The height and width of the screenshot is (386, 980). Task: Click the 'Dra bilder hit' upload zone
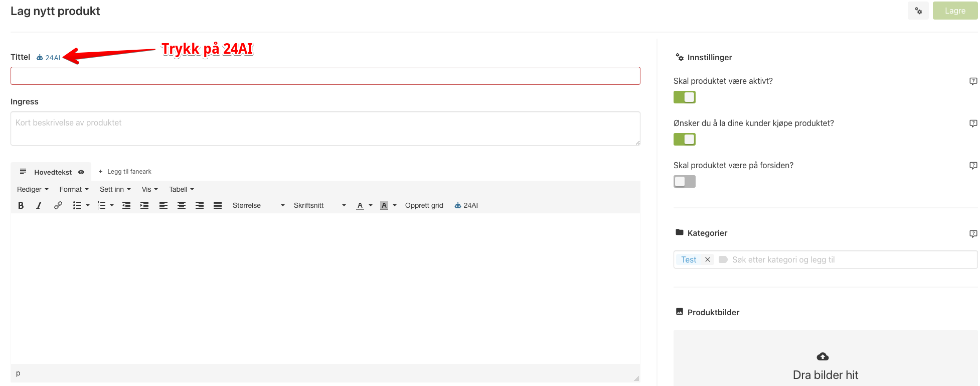coord(826,358)
